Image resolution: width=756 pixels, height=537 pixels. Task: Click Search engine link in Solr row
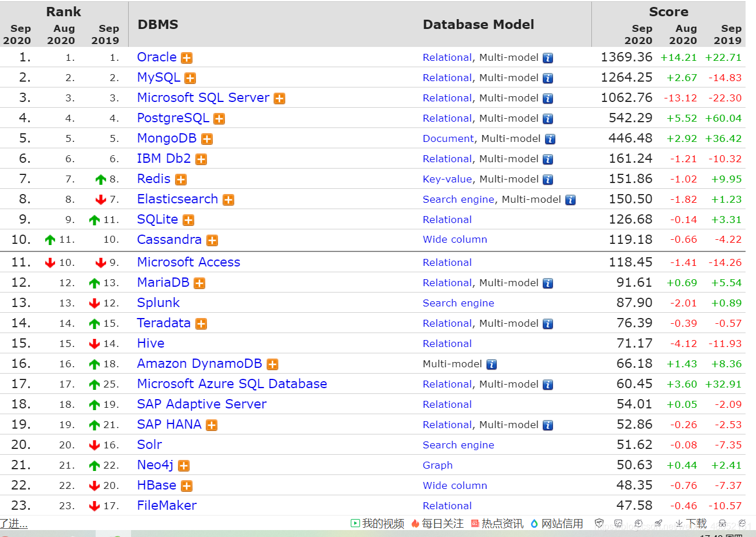pos(459,445)
